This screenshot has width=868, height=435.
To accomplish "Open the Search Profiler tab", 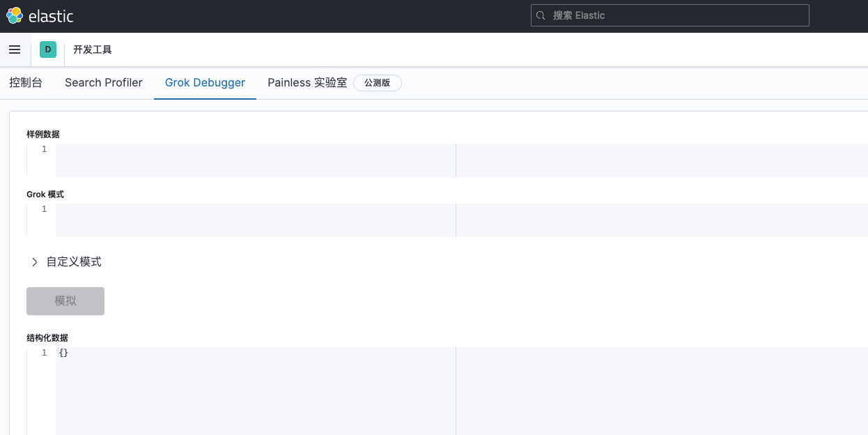I will point(104,82).
